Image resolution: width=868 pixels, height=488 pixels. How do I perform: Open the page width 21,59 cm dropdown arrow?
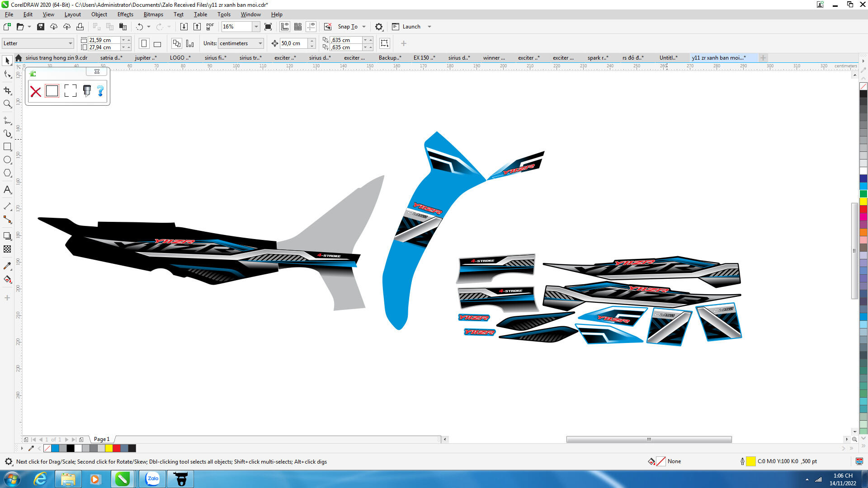(123, 40)
